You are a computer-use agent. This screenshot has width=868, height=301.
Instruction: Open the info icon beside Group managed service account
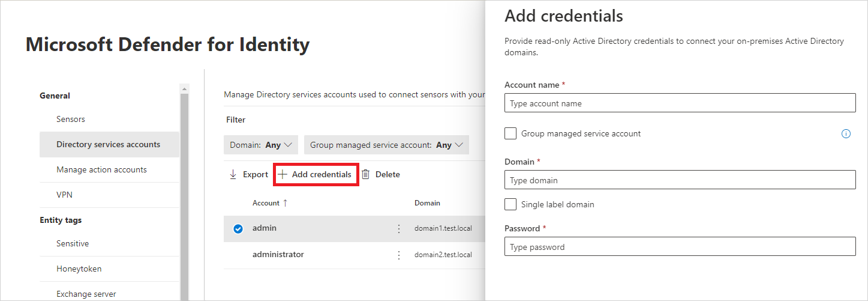[x=846, y=134]
